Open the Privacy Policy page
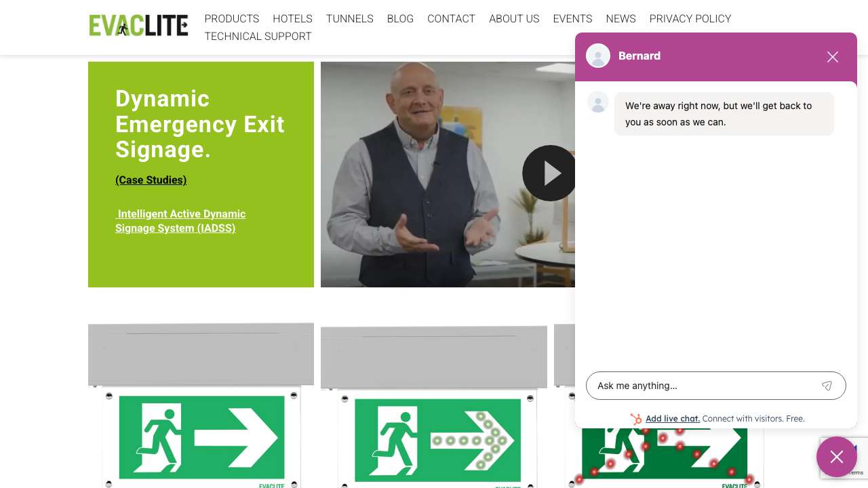Image resolution: width=868 pixels, height=488 pixels. tap(690, 18)
